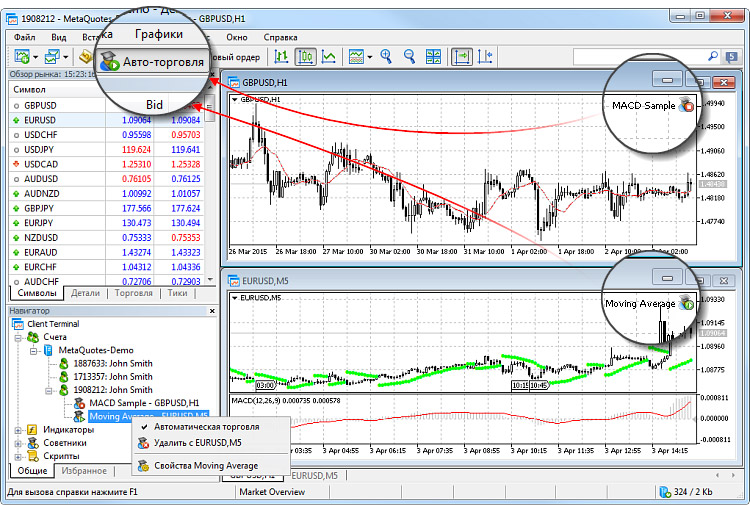Open the indicators list toolbar icon
750x505 pixels.
click(356, 57)
